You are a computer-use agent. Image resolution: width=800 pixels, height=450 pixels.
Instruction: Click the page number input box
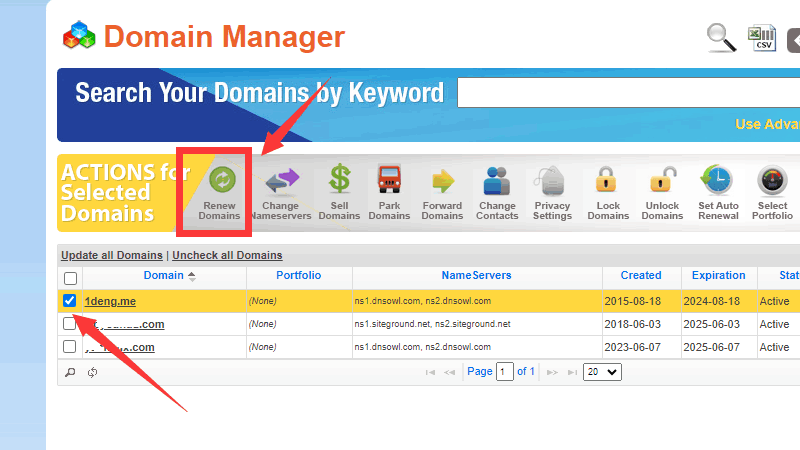tap(505, 372)
